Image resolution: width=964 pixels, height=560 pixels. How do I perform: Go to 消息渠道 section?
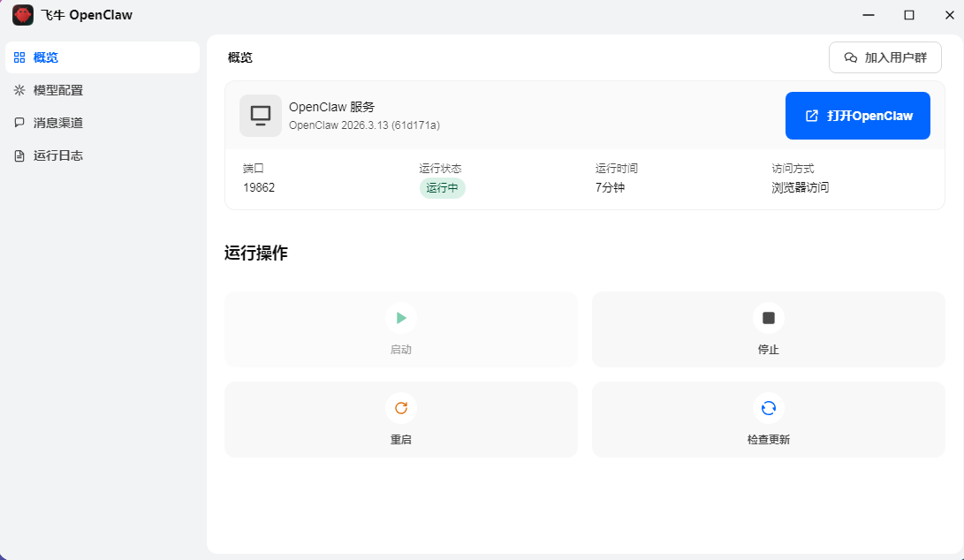tap(102, 123)
